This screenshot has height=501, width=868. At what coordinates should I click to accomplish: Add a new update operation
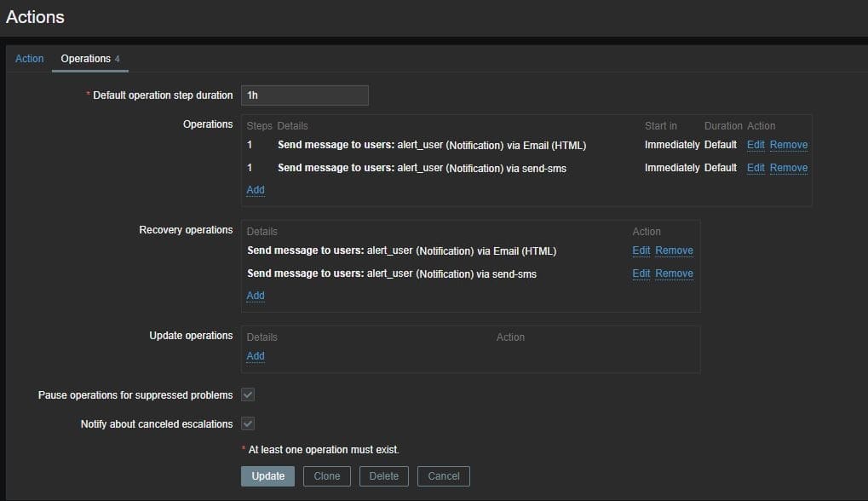(x=256, y=356)
